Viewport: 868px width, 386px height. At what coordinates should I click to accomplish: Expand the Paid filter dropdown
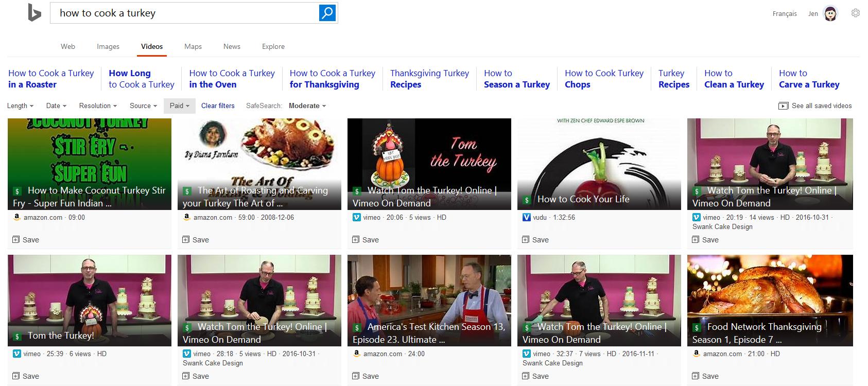[x=179, y=106]
